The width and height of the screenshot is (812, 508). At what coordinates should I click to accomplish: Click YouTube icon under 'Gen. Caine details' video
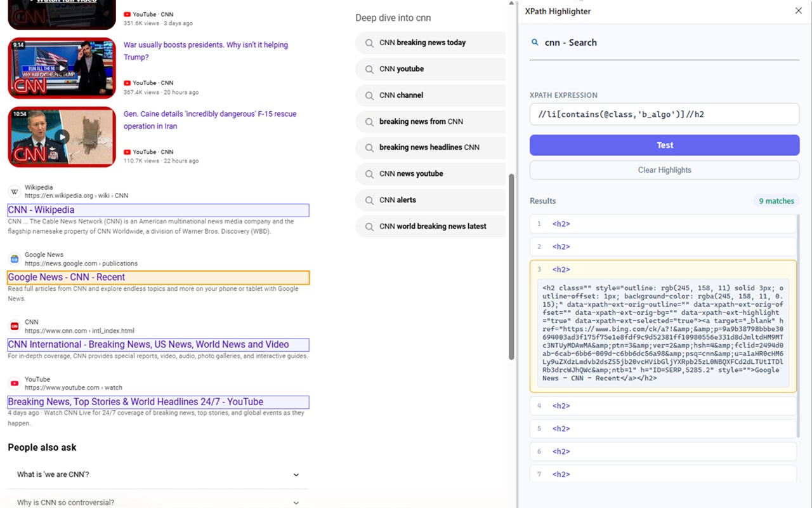128,152
